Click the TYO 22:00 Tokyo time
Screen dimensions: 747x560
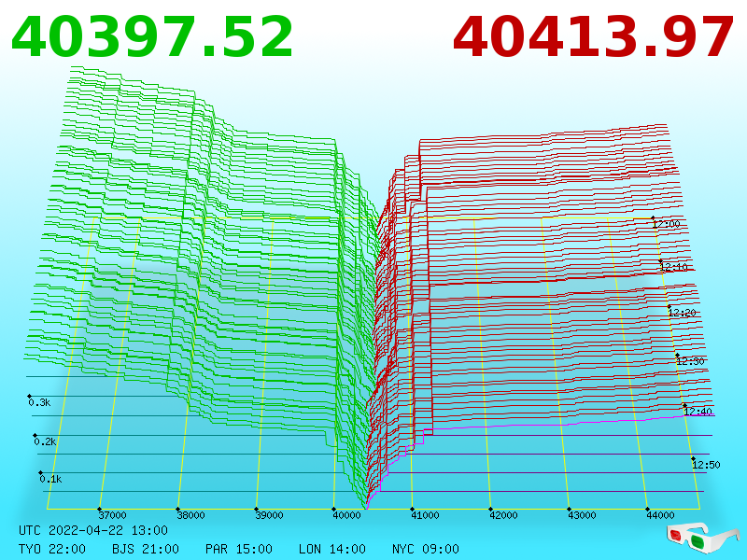point(52,549)
